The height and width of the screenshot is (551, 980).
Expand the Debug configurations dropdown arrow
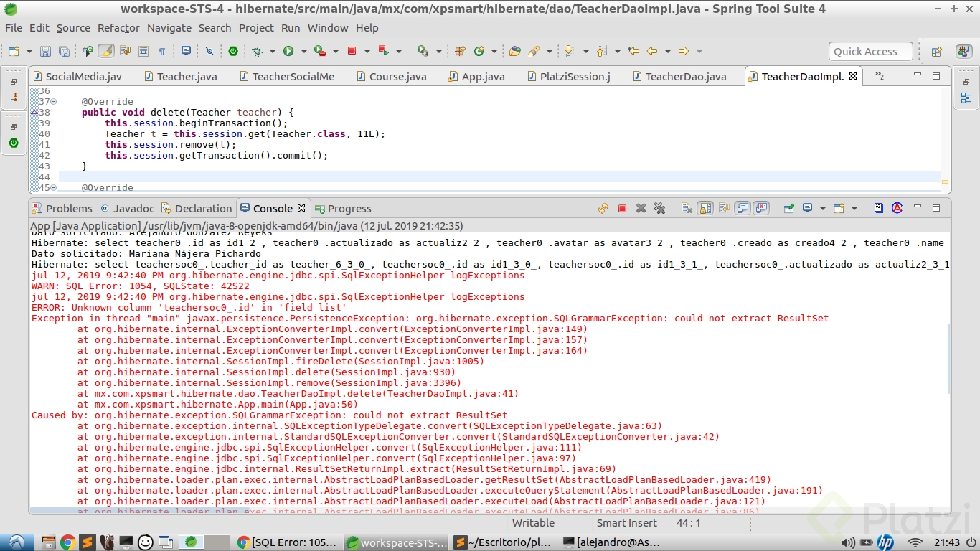click(271, 51)
